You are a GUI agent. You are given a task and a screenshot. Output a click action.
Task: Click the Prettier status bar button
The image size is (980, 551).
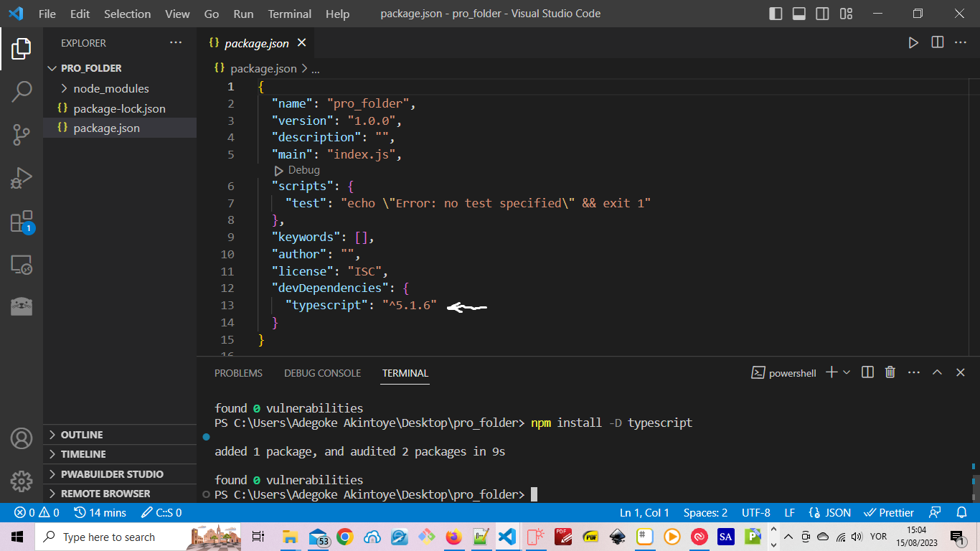click(x=890, y=513)
